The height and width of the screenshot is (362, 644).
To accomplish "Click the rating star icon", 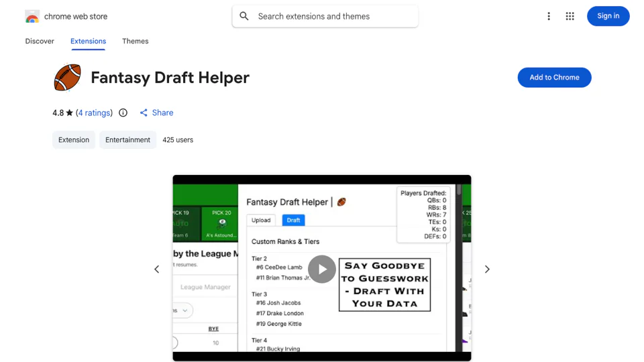I will point(69,113).
